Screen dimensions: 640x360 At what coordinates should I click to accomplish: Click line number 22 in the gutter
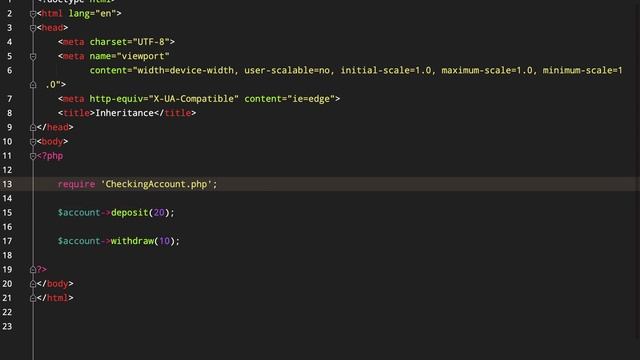point(7,312)
